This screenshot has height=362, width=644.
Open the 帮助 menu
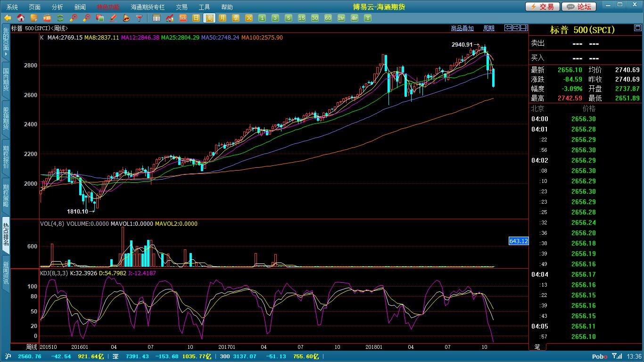coord(227,7)
